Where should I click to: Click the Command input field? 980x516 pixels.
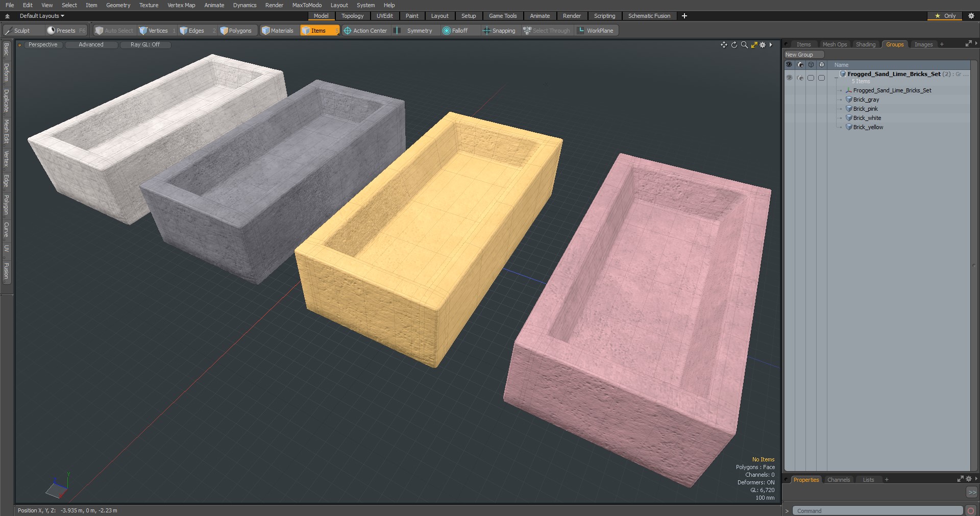click(x=877, y=511)
